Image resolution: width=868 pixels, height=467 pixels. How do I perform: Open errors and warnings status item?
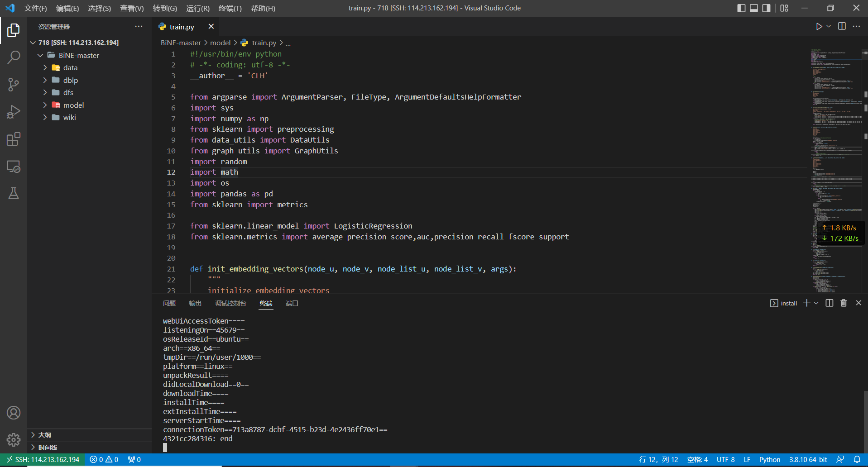[104, 460]
